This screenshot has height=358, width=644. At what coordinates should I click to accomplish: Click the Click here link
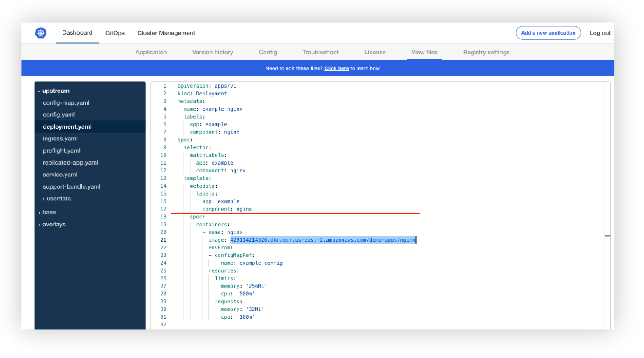coord(336,68)
